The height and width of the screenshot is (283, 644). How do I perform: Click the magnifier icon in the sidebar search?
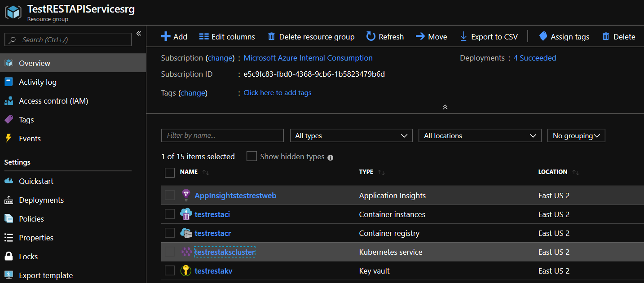coord(13,40)
